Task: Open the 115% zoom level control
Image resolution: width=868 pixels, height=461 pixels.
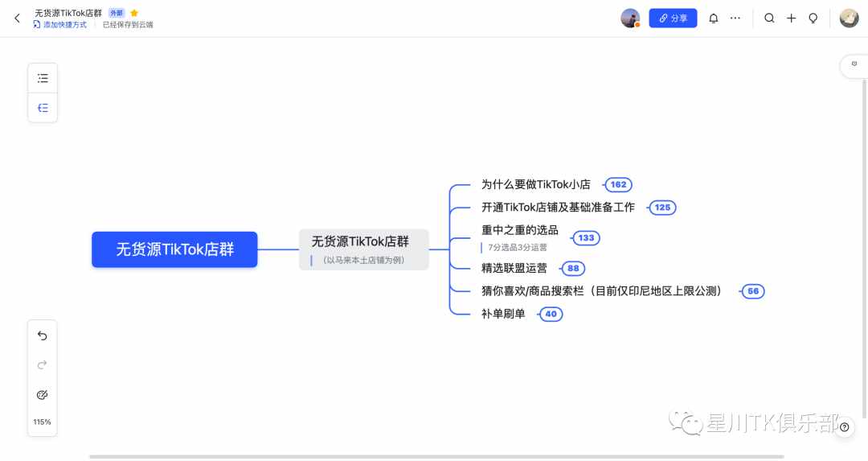Action: pyautogui.click(x=42, y=422)
